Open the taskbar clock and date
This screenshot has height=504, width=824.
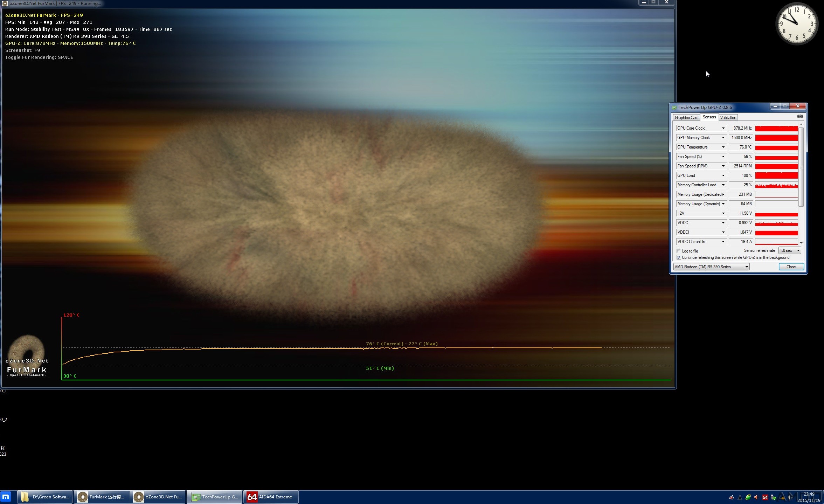(x=809, y=497)
